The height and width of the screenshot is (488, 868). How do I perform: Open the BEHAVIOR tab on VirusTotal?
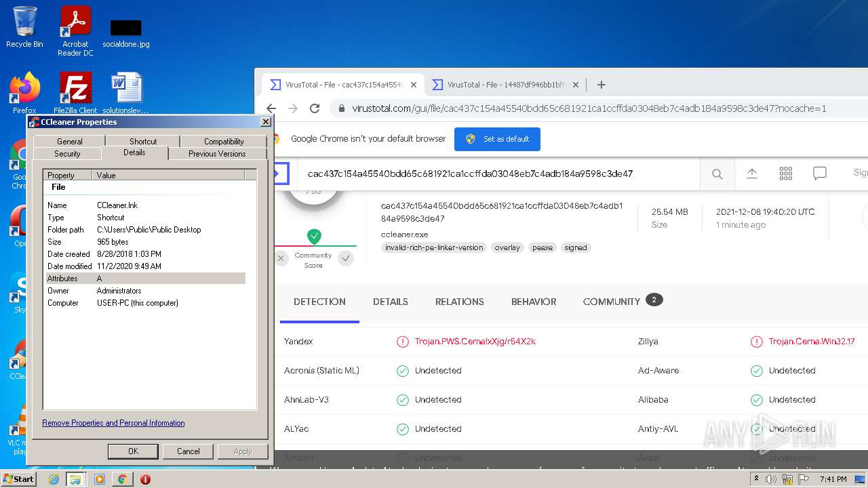[534, 302]
